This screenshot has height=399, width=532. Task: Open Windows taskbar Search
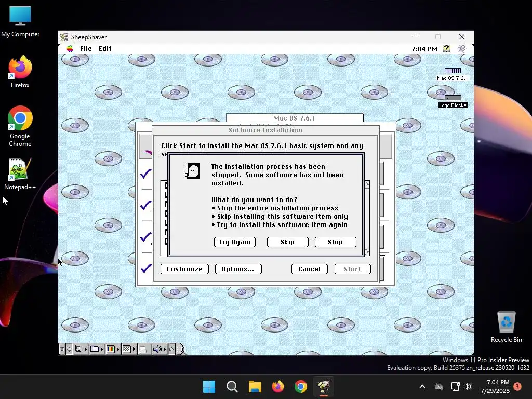pyautogui.click(x=232, y=387)
